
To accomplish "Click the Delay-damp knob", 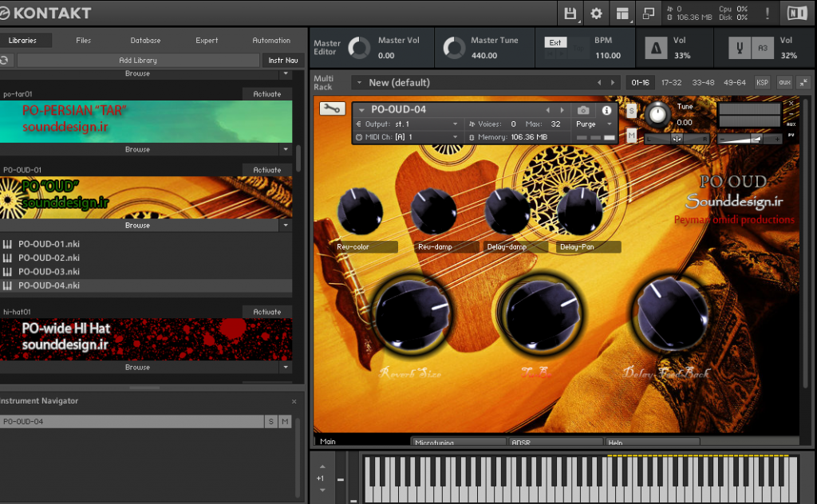I will point(507,211).
